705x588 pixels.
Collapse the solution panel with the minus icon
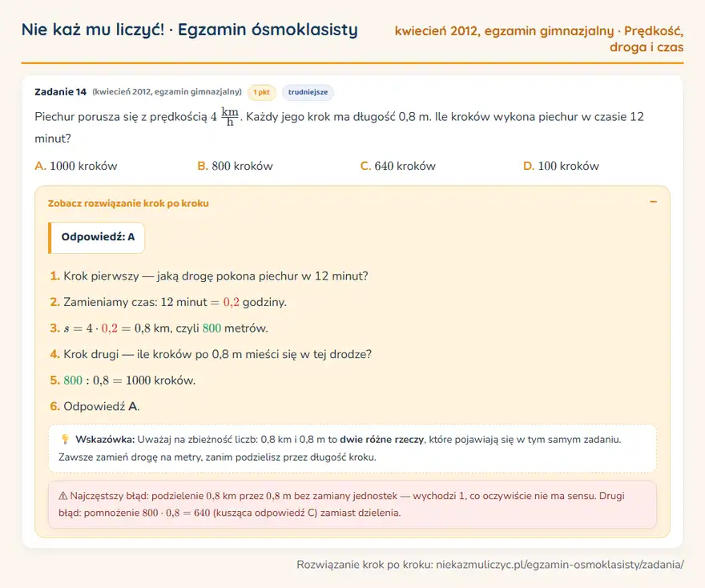pos(653,203)
